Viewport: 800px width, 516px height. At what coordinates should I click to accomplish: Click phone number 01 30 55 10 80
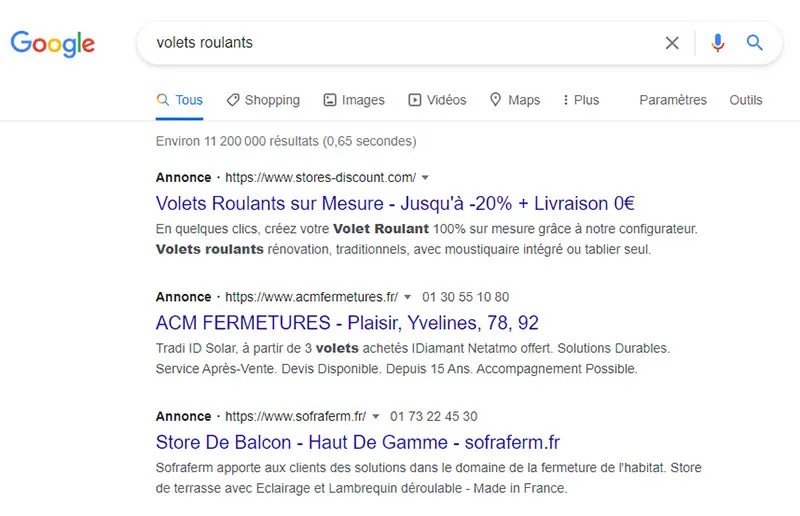click(465, 297)
